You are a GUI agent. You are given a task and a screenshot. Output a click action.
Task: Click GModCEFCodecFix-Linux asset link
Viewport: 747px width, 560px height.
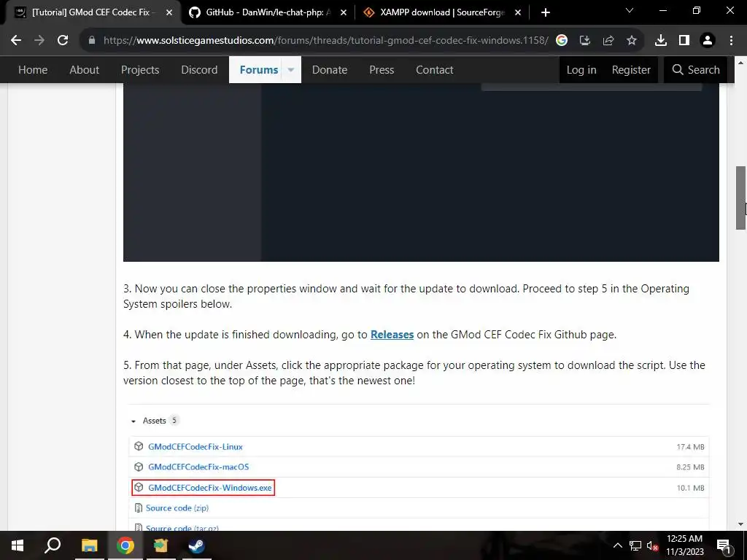pos(196,447)
